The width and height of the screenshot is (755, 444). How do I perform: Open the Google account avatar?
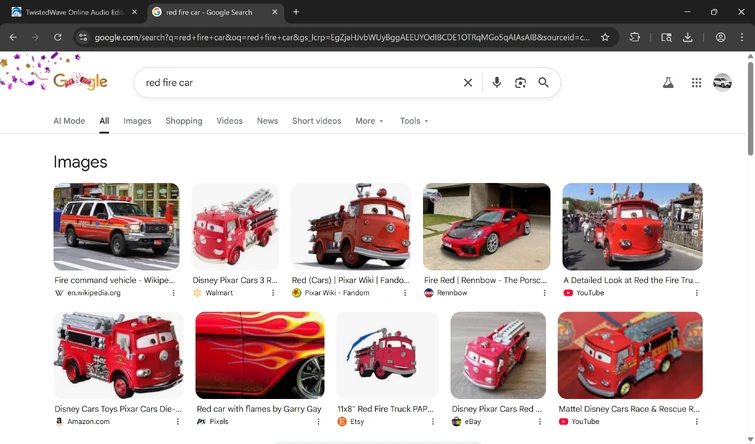(722, 82)
